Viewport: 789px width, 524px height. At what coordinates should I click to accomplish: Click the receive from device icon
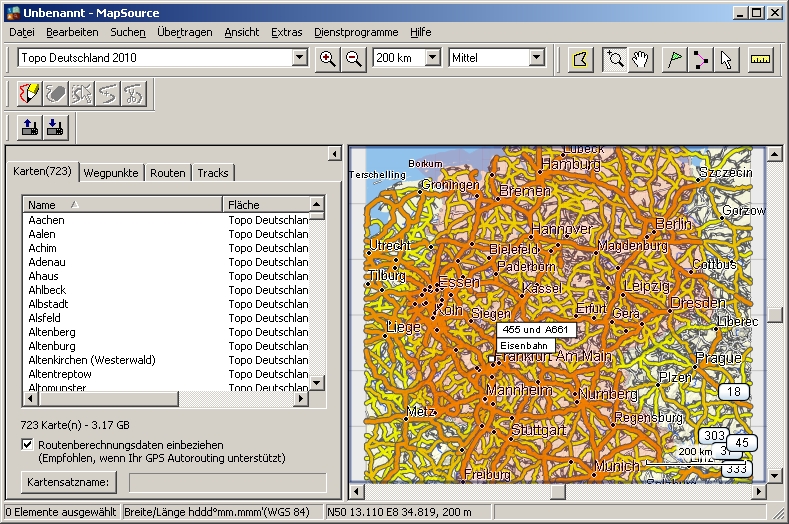(55, 127)
